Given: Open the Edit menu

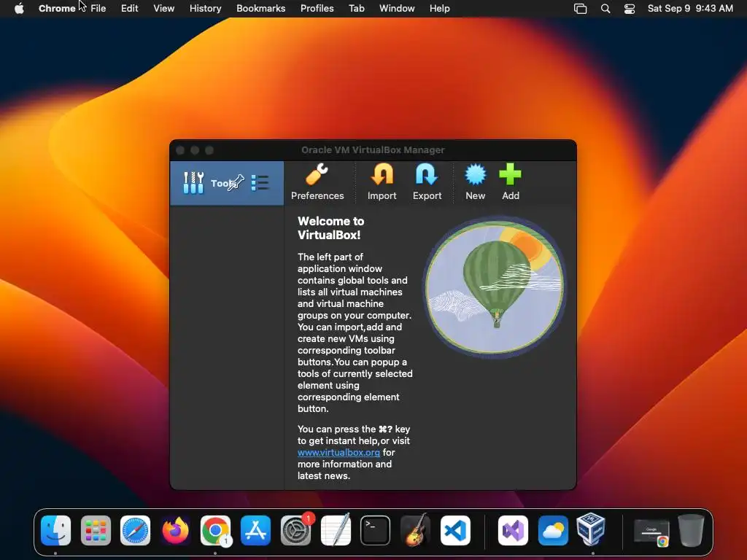Looking at the screenshot, I should [129, 8].
